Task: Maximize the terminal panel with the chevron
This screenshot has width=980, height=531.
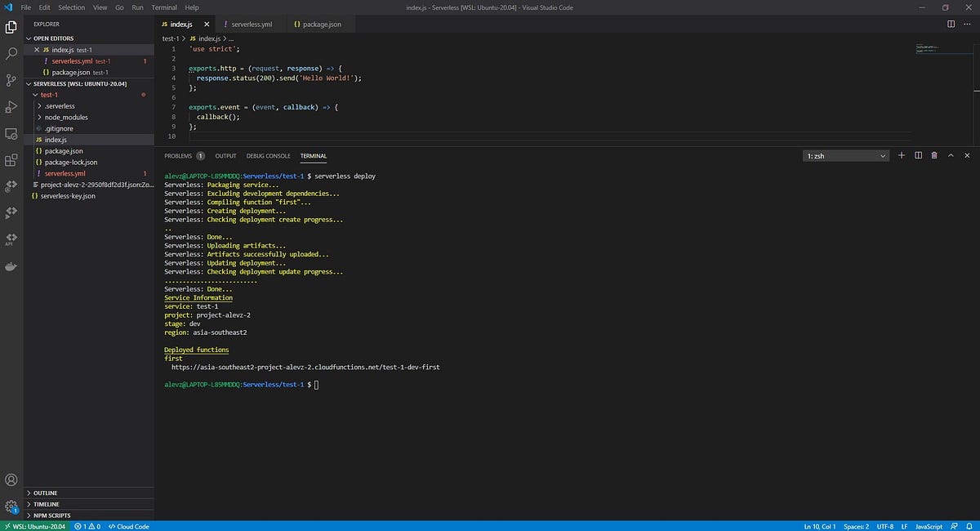Action: coord(951,155)
